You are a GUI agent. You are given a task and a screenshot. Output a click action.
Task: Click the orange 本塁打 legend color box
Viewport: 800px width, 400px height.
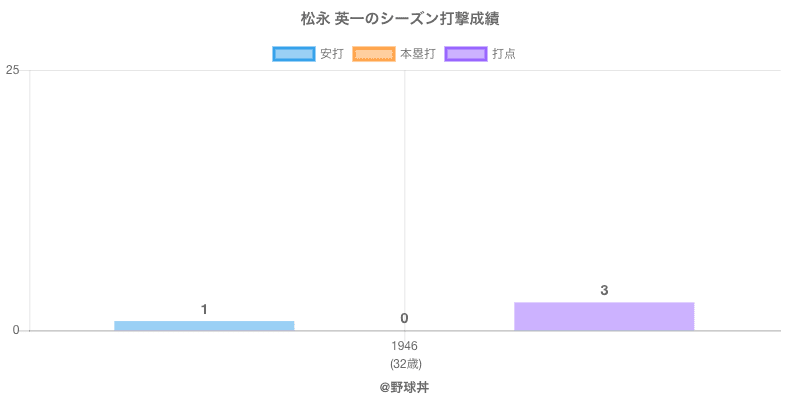373,54
